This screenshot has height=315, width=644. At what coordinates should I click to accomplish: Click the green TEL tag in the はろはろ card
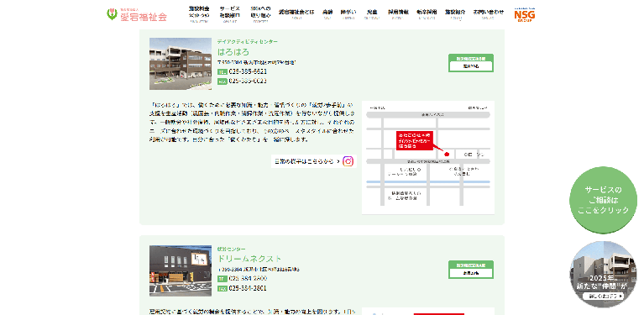(x=223, y=72)
